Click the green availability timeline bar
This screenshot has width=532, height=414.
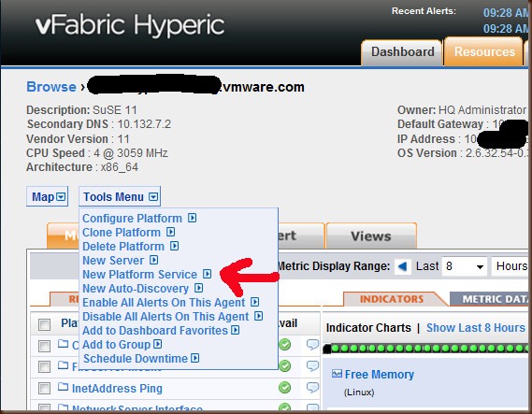point(426,349)
